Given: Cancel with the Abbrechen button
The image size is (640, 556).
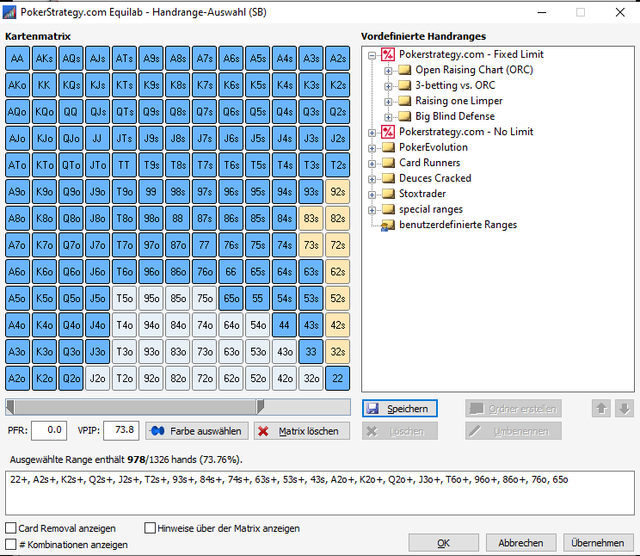Looking at the screenshot, I should coord(521,543).
